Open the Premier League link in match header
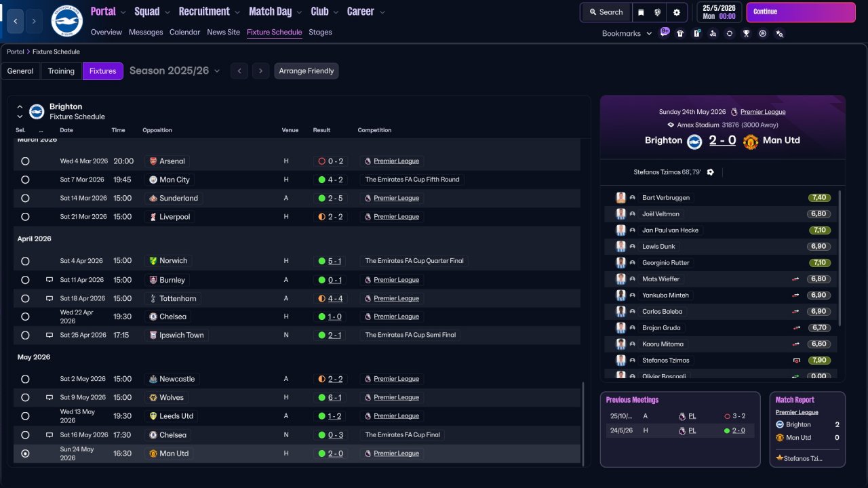This screenshot has width=868, height=488. click(763, 112)
